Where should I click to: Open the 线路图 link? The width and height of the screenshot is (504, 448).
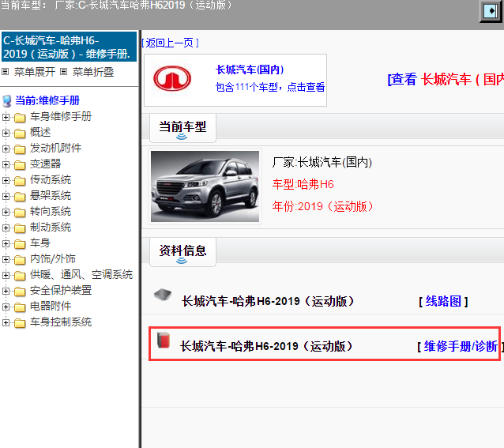[x=443, y=302]
